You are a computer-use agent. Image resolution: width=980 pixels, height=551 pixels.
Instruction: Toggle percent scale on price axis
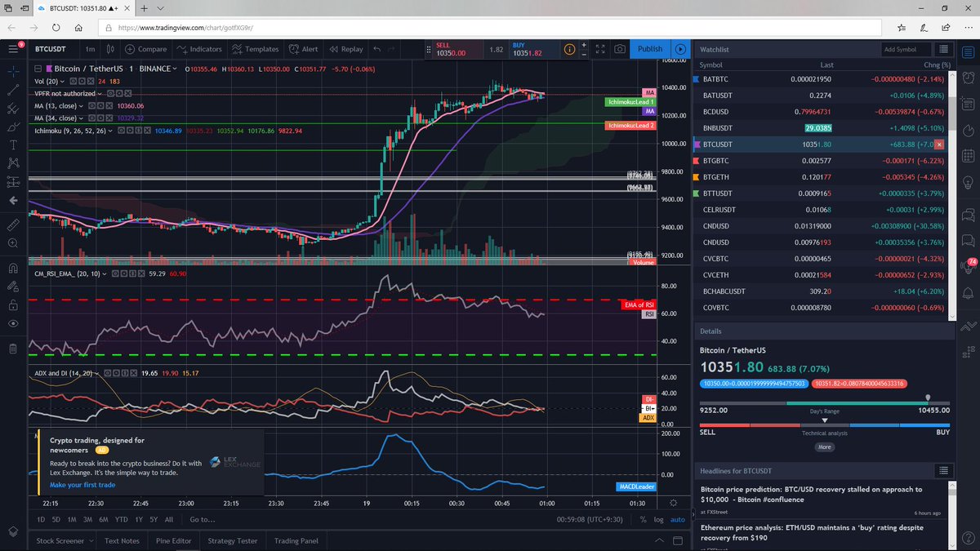(643, 519)
